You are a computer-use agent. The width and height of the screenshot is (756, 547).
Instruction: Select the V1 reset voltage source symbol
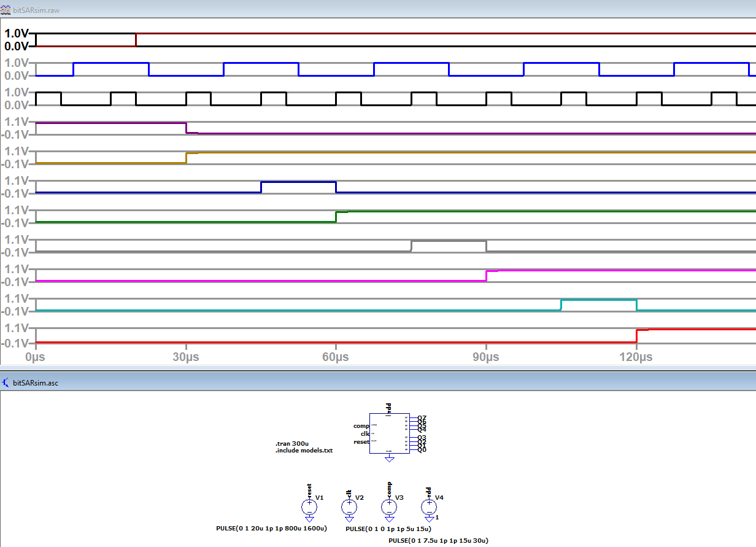[309, 506]
